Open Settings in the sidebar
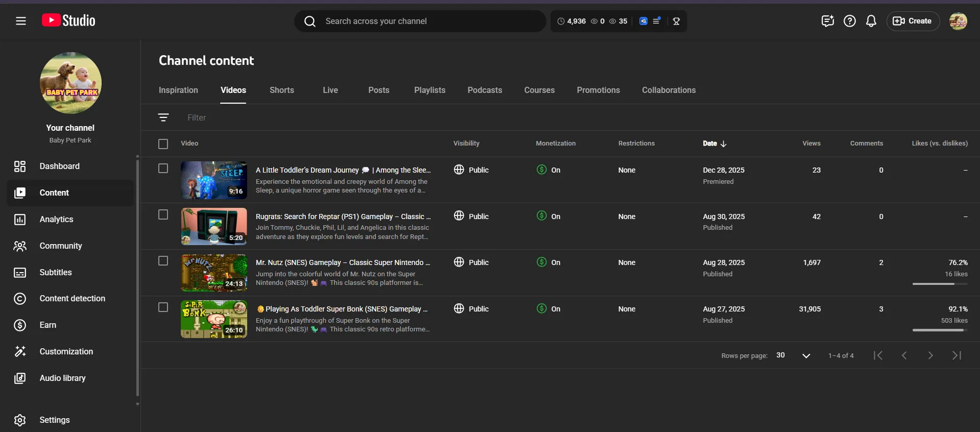 point(70,420)
